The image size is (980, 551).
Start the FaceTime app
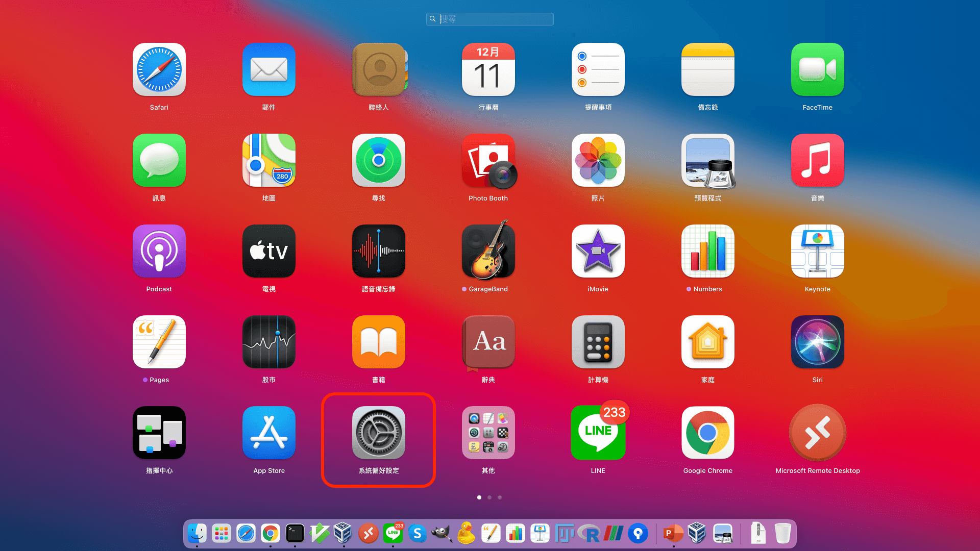pyautogui.click(x=818, y=69)
